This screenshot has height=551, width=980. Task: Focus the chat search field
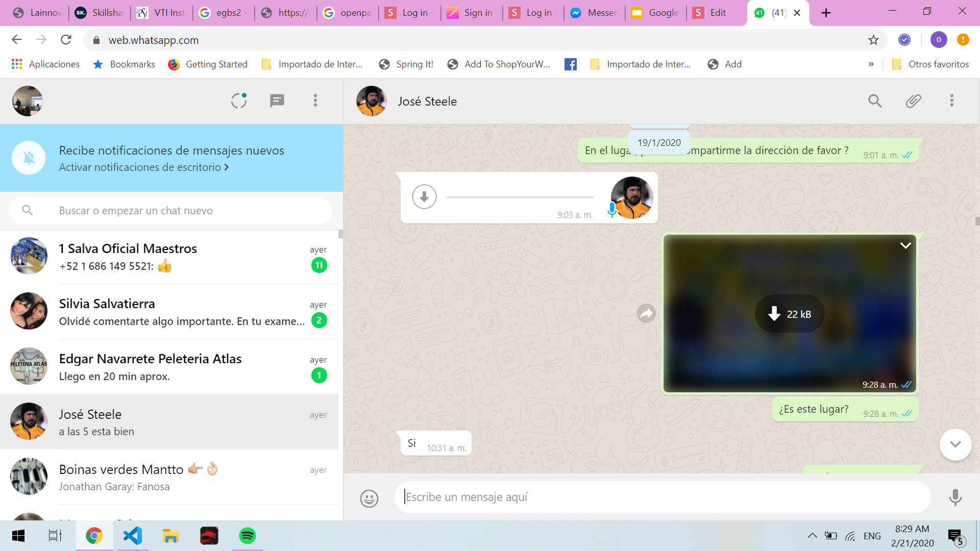coord(189,211)
